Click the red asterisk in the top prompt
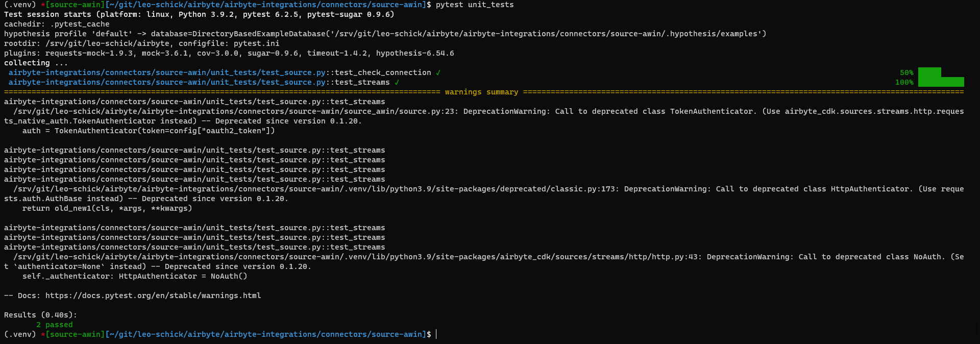The image size is (980, 344). click(43, 5)
